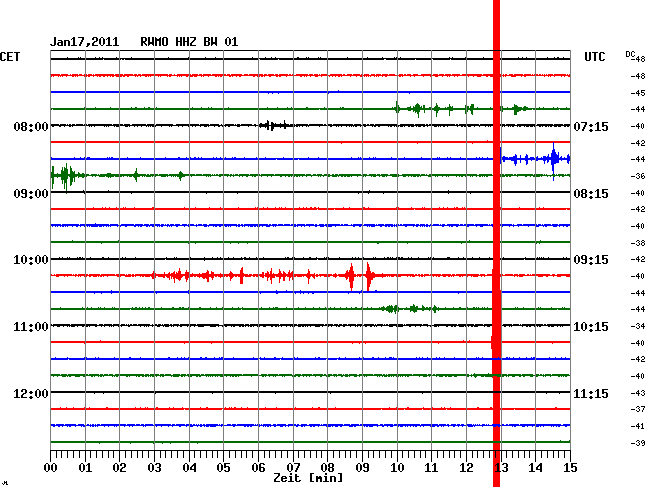The image size is (650, 494).
Task: Click minute-axis tick label 00
Action: click(50, 468)
